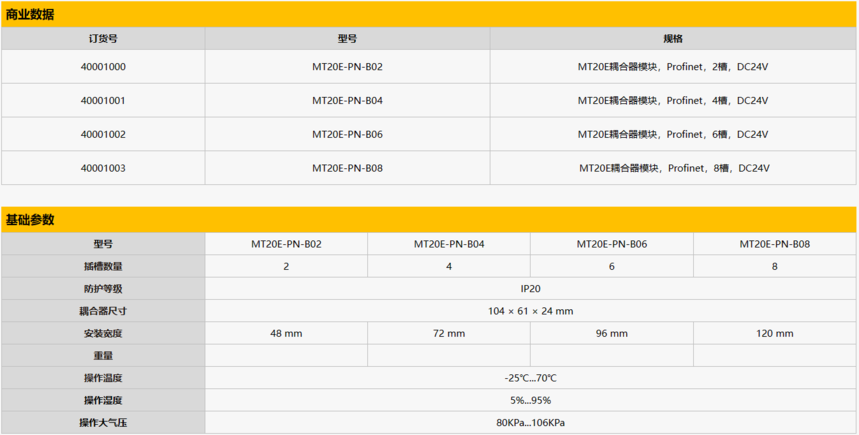
Task: Select the 96 mm width value
Action: (x=612, y=334)
